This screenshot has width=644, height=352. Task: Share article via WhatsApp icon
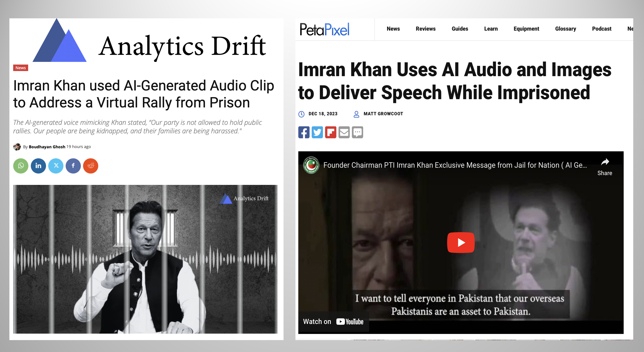(21, 166)
